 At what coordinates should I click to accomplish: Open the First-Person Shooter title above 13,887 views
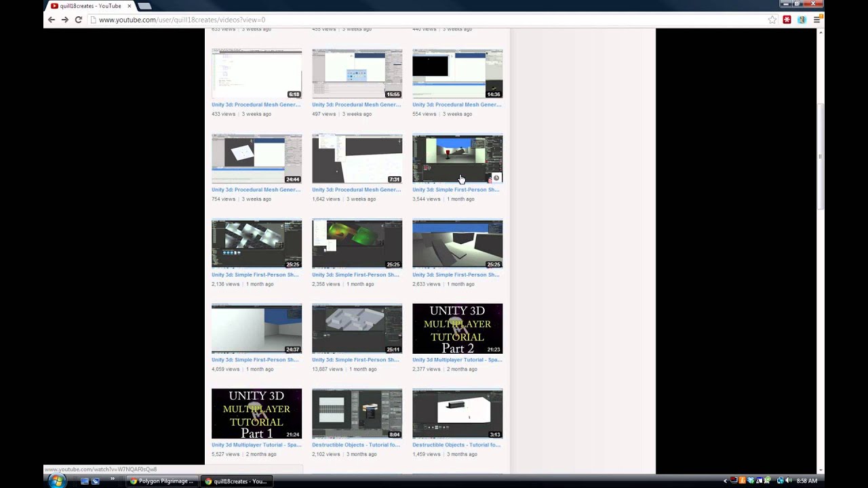pos(355,360)
